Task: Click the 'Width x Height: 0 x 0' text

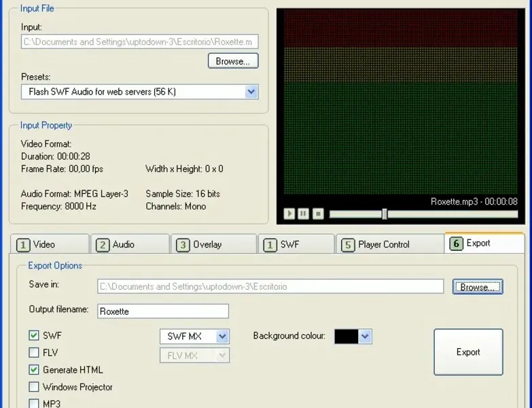Action: click(184, 169)
